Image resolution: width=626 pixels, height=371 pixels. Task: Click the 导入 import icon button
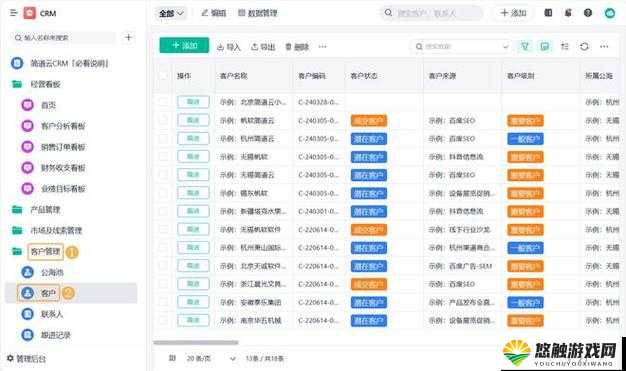(229, 47)
